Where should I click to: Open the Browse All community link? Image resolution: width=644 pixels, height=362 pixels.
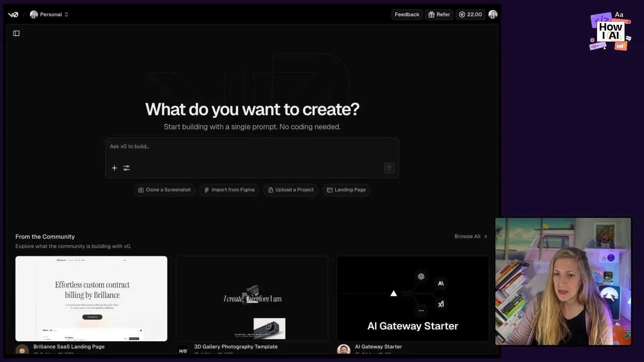tap(471, 236)
